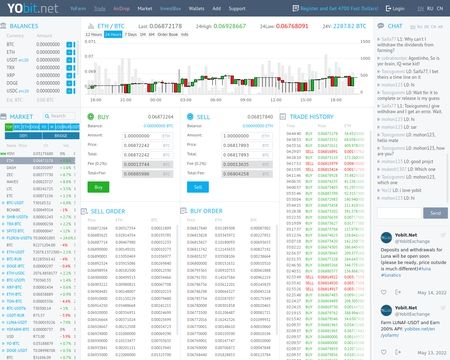Share the tweet dated May 14, 2022
The image size is (450, 360).
398,292
